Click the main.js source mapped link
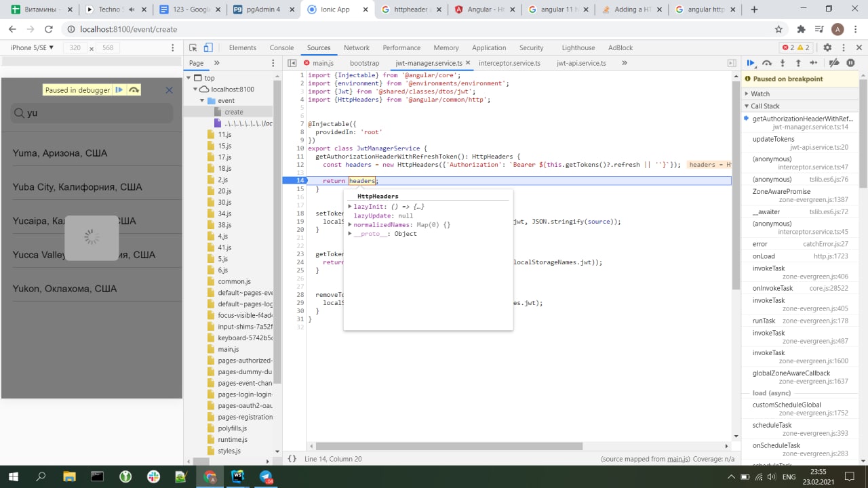 coord(678,459)
